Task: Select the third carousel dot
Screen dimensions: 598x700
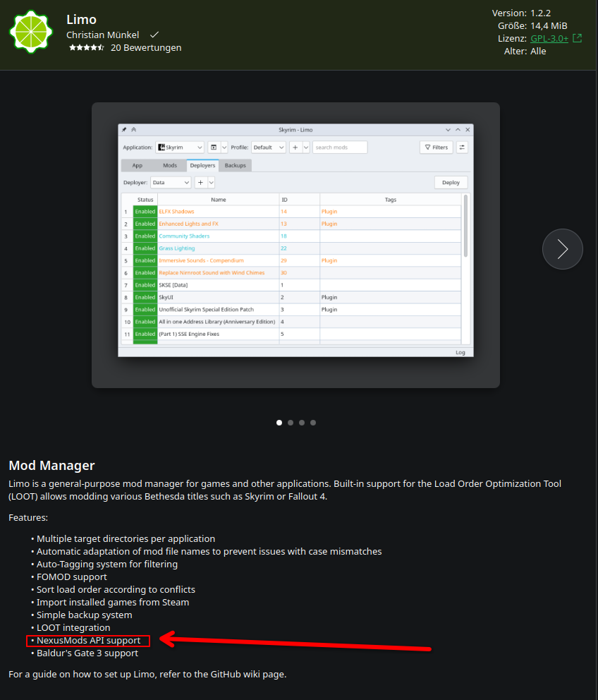Action: [302, 422]
